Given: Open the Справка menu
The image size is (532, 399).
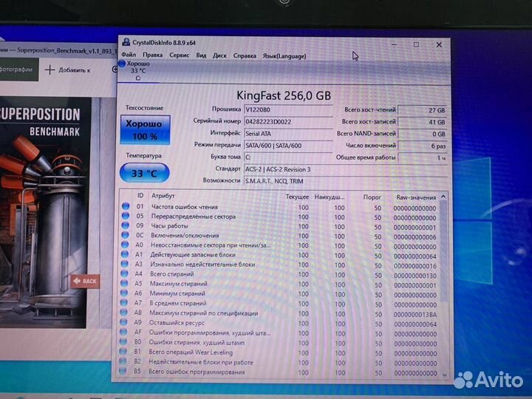Looking at the screenshot, I should point(245,56).
